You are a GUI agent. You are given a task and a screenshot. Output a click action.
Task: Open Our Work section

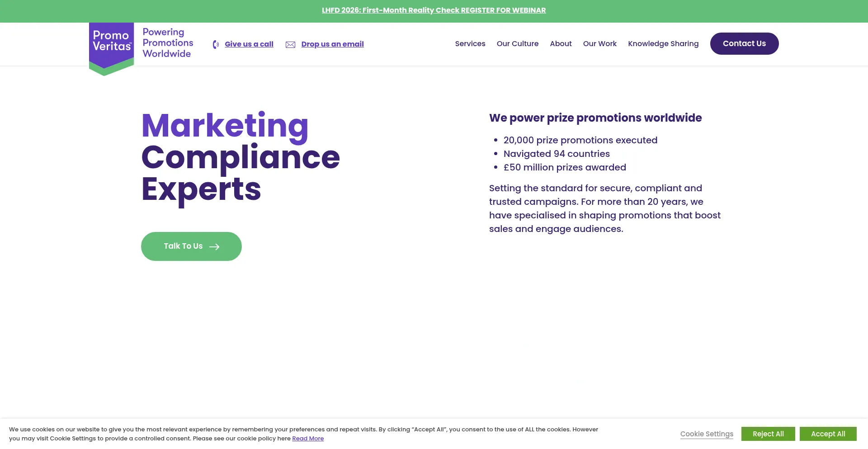[599, 43]
